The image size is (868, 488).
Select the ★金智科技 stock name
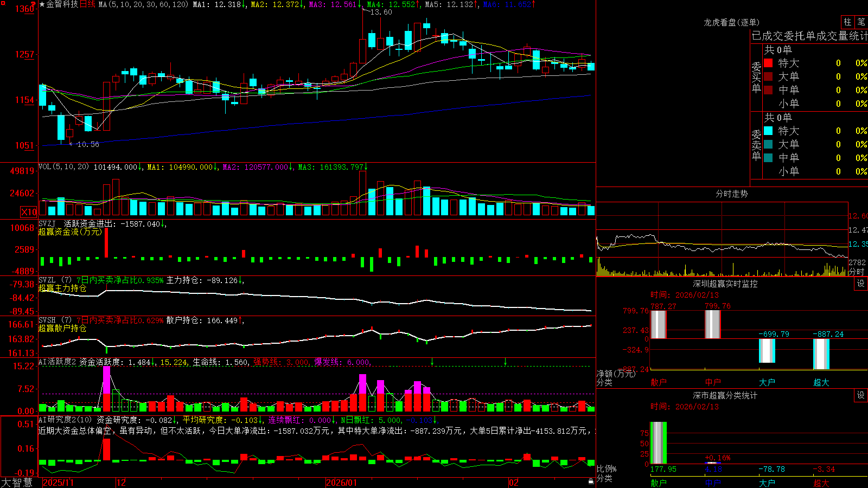59,4
